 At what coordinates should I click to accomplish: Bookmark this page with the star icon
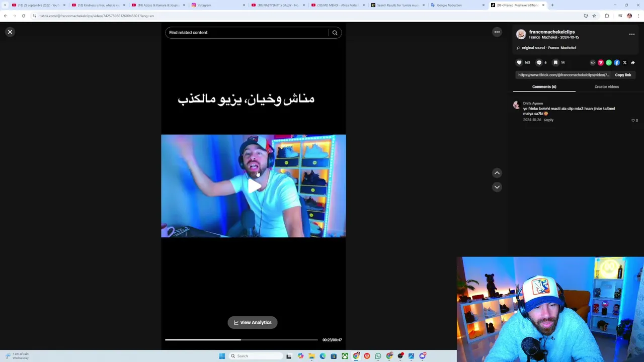pyautogui.click(x=594, y=16)
